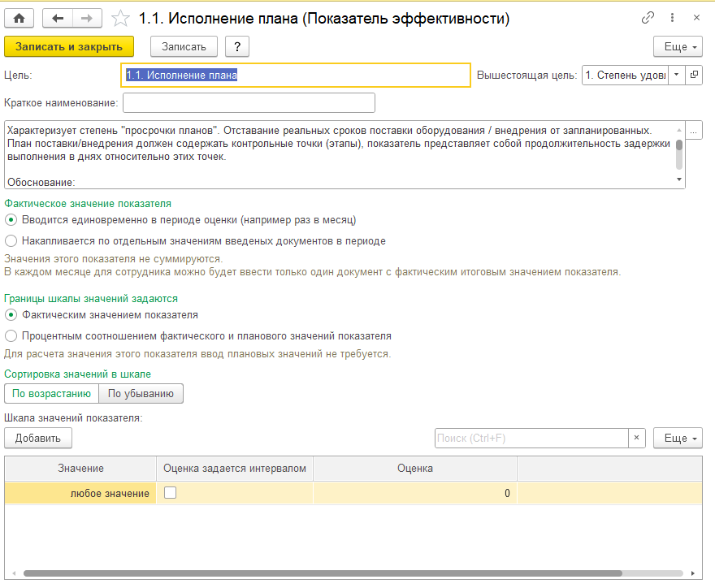The height and width of the screenshot is (588, 715).
Task: Select 'Вводится единовременно в периоде оценки' option
Action: coord(11,219)
